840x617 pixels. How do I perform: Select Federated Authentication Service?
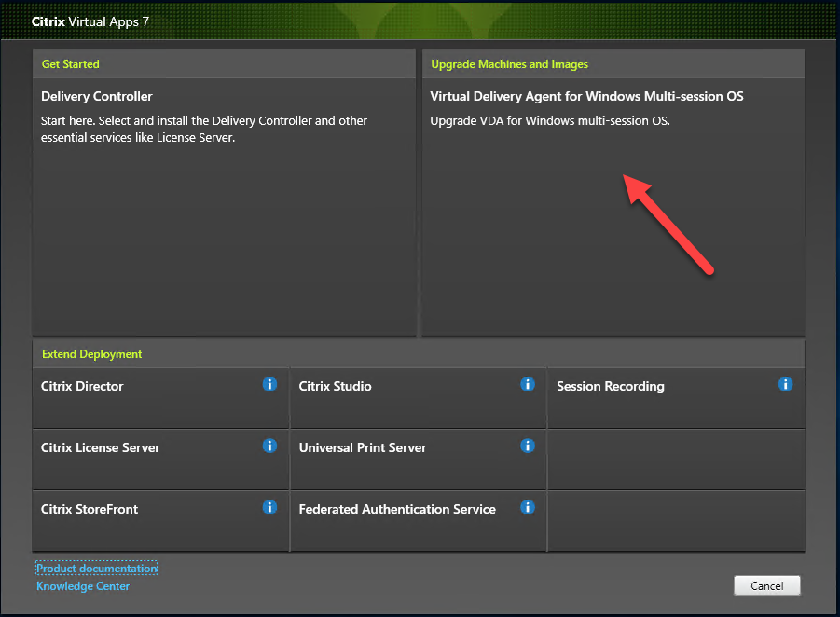397,510
